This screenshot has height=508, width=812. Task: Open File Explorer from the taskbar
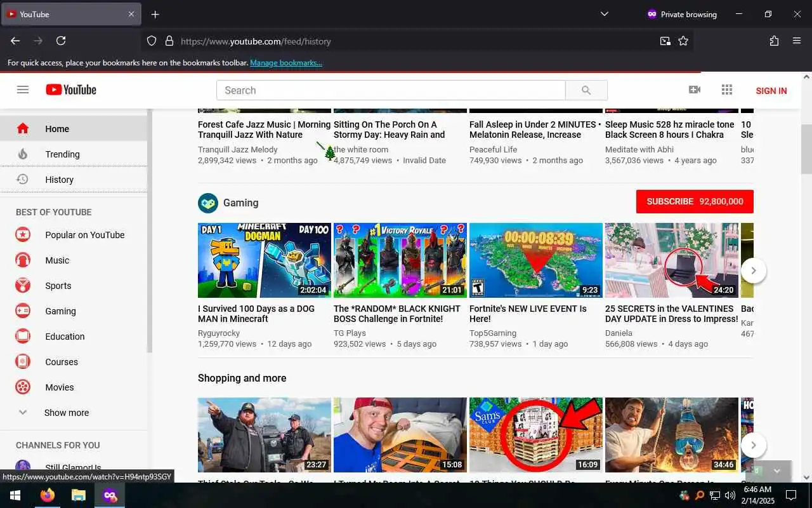pos(78,495)
